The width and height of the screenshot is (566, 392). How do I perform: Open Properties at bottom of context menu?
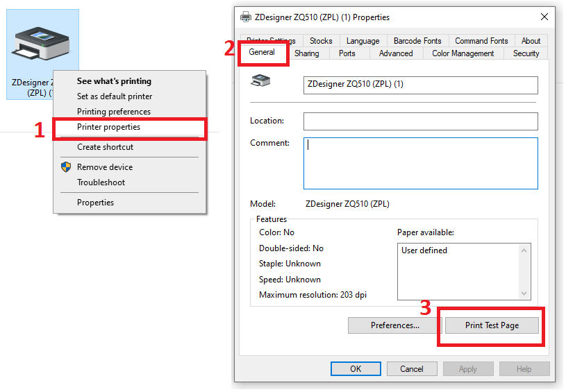click(x=95, y=203)
